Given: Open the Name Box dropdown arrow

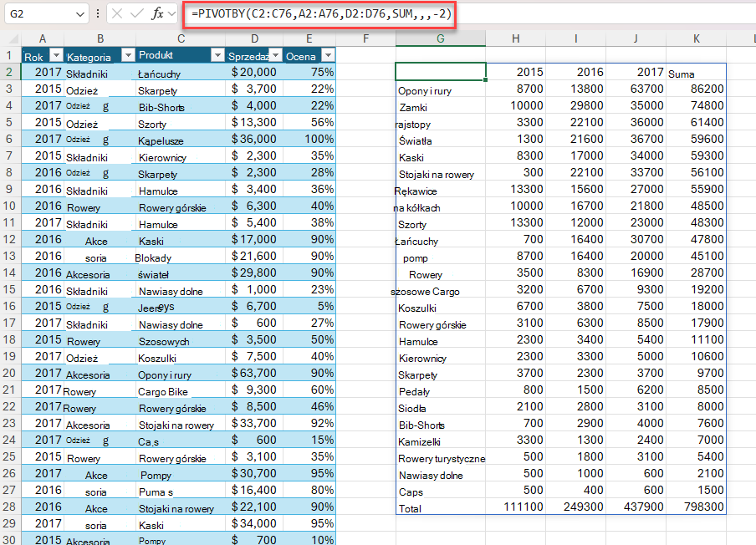Looking at the screenshot, I should (80, 14).
